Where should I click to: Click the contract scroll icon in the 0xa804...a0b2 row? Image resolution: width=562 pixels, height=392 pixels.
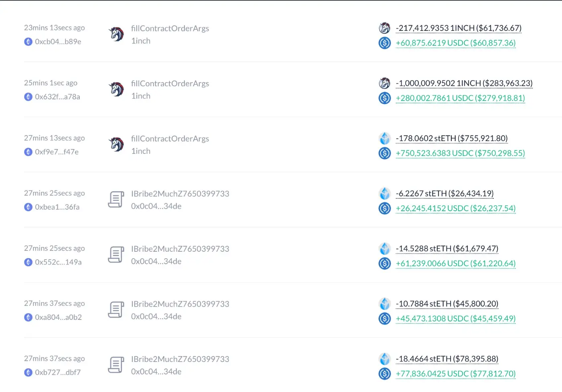tap(116, 310)
